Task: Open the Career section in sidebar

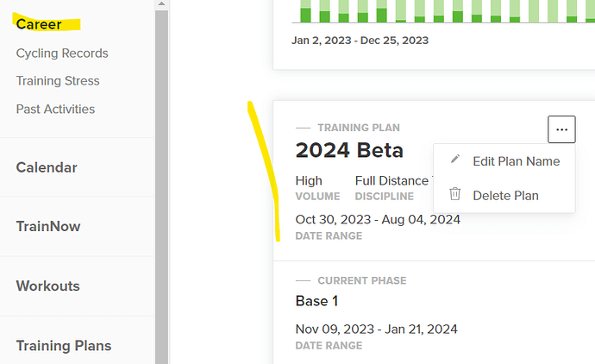Action: 39,24
